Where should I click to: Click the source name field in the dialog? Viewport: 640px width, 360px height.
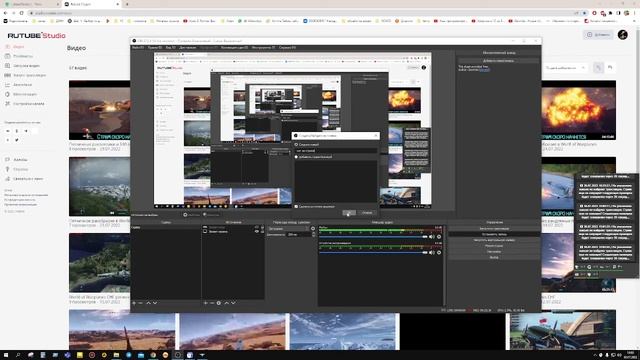point(336,151)
